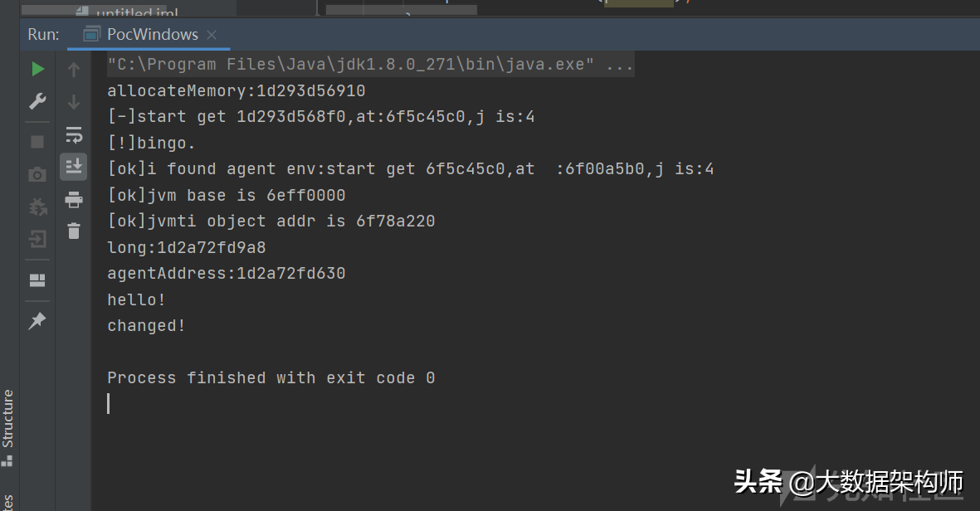The width and height of the screenshot is (980, 511).
Task: Toggle pin tab in Run panel
Action: pos(37,321)
